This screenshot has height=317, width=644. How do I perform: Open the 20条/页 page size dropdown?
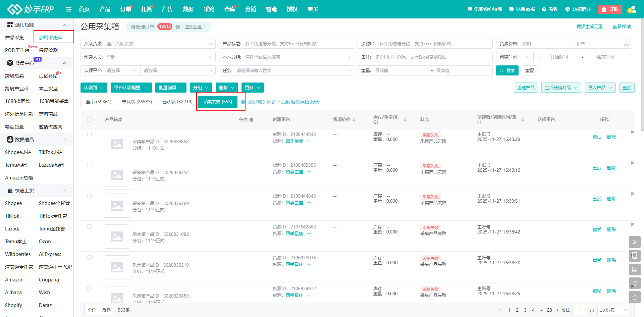pyautogui.click(x=614, y=310)
